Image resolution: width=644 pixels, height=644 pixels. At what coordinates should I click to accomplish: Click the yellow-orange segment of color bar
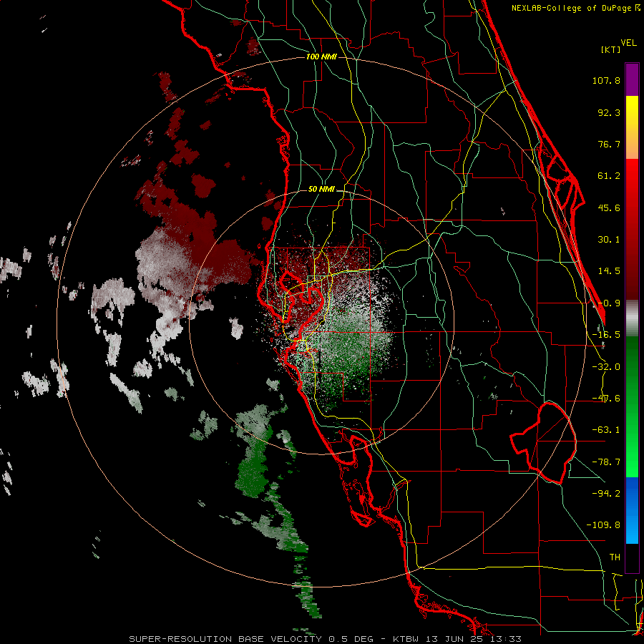632,127
